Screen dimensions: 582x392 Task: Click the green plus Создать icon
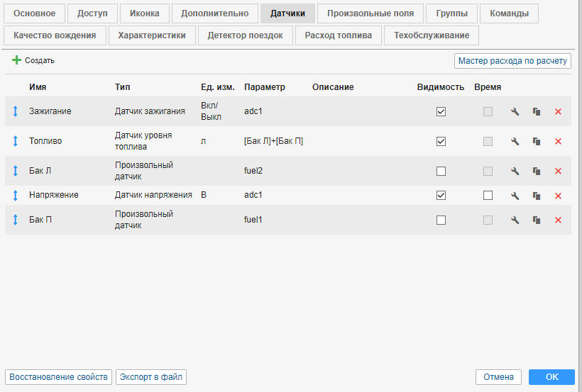click(x=16, y=61)
